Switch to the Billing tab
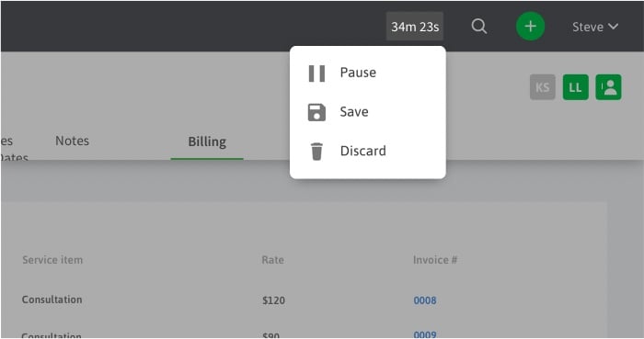The image size is (644, 339). point(207,141)
